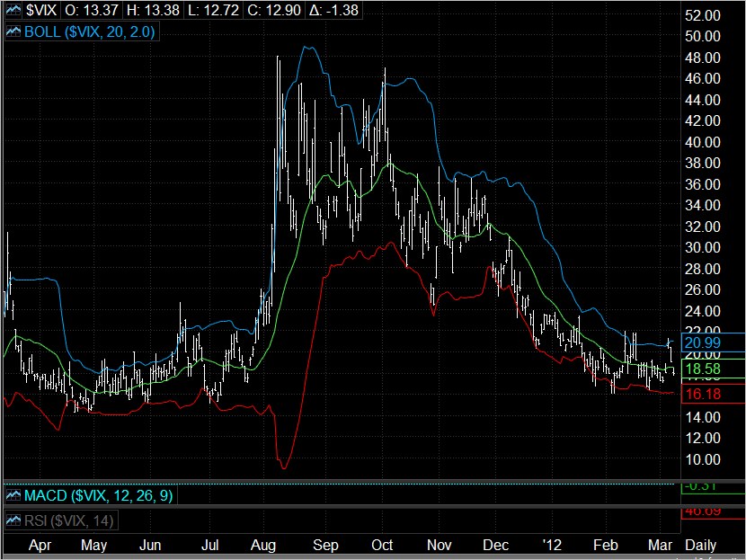
Task: Open the MACD ($VIX, 12, 26, 9) study label
Action: [x=99, y=496]
